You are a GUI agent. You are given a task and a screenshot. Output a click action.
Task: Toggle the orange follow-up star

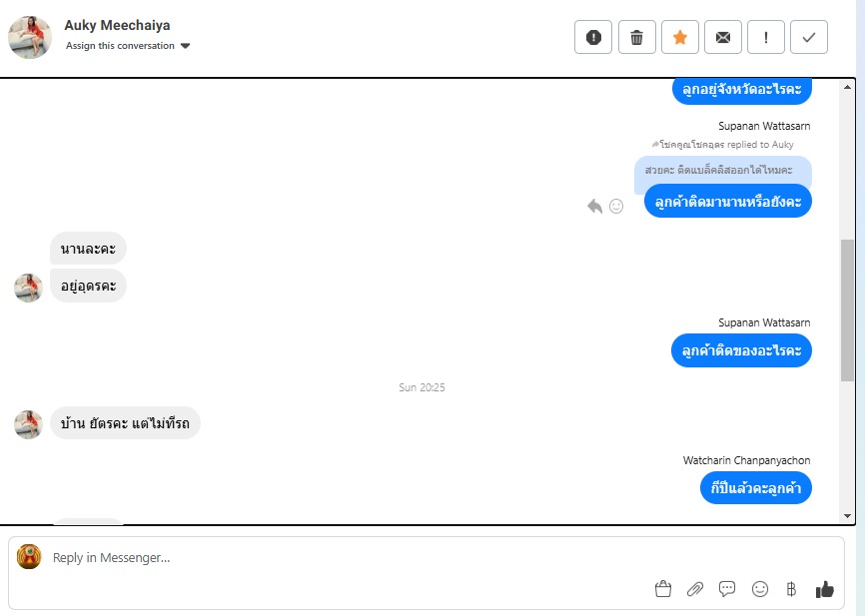point(679,37)
